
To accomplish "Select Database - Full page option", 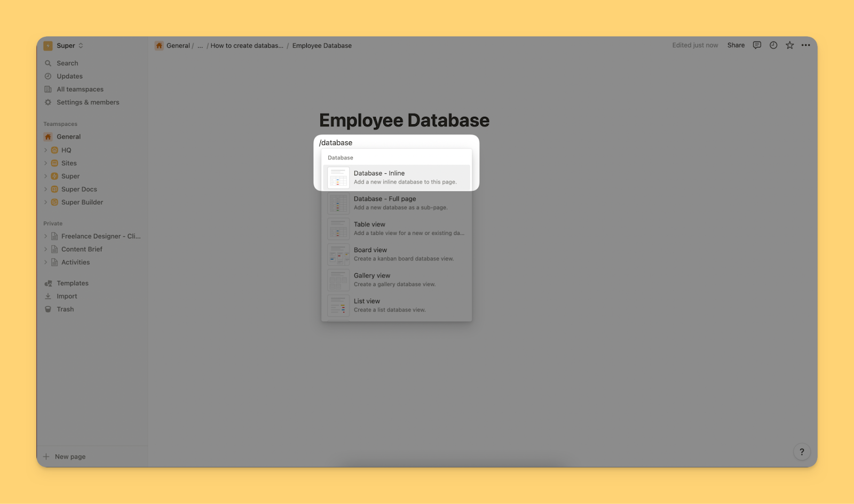I will (397, 203).
